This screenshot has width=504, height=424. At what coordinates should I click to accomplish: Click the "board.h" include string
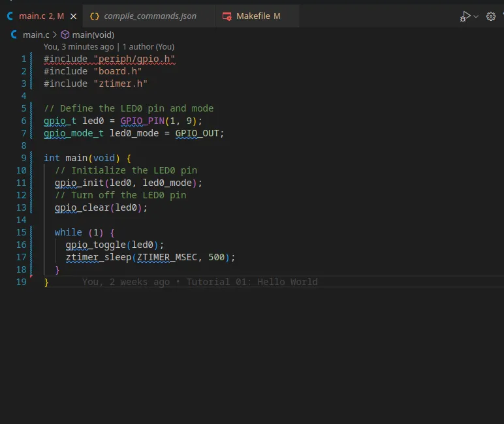click(118, 71)
